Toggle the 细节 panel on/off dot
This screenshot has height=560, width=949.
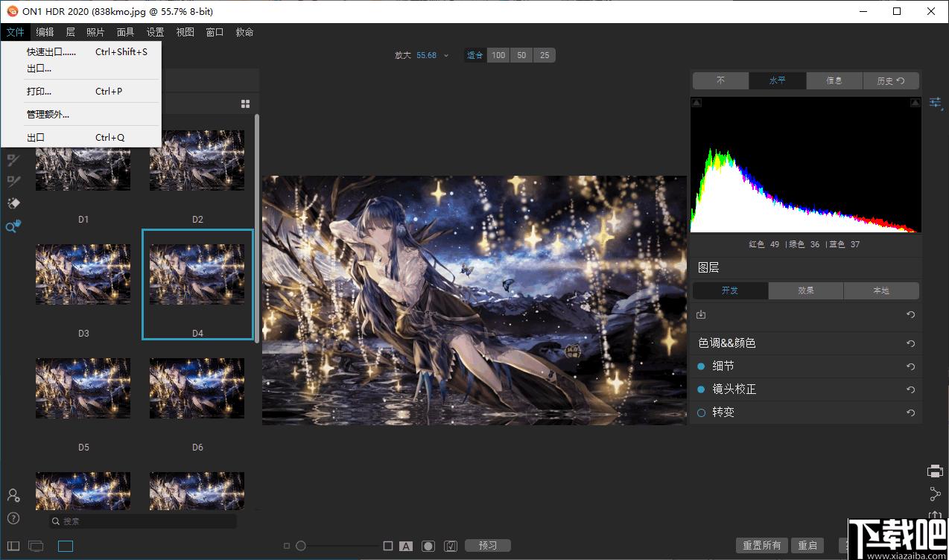coord(701,366)
